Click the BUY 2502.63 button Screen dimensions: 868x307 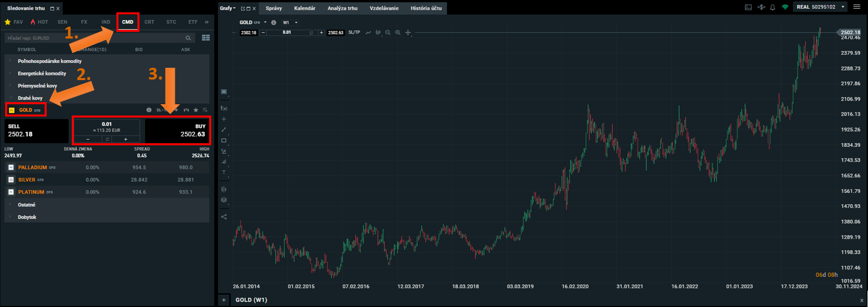[176, 130]
